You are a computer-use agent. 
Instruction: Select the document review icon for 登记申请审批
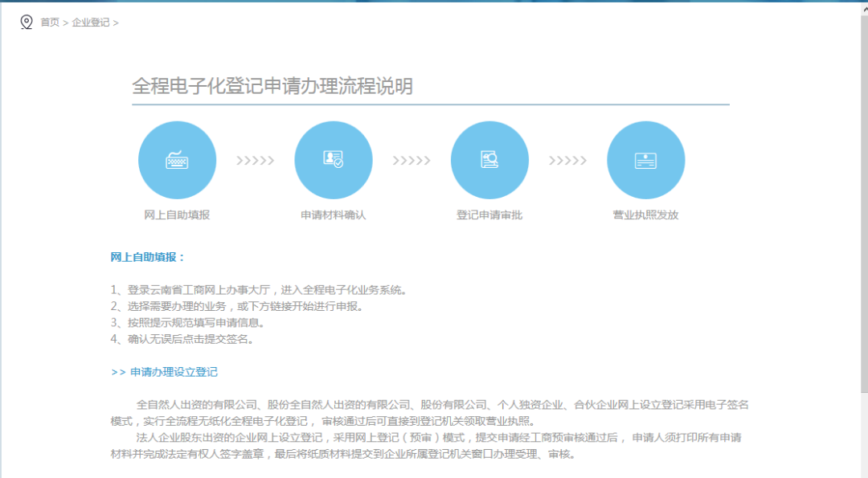click(489, 159)
